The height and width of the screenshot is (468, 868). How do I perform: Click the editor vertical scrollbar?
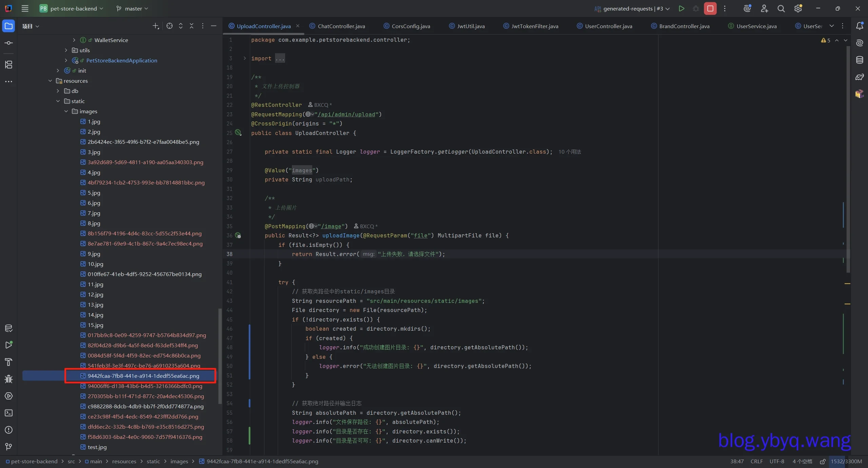point(848,159)
